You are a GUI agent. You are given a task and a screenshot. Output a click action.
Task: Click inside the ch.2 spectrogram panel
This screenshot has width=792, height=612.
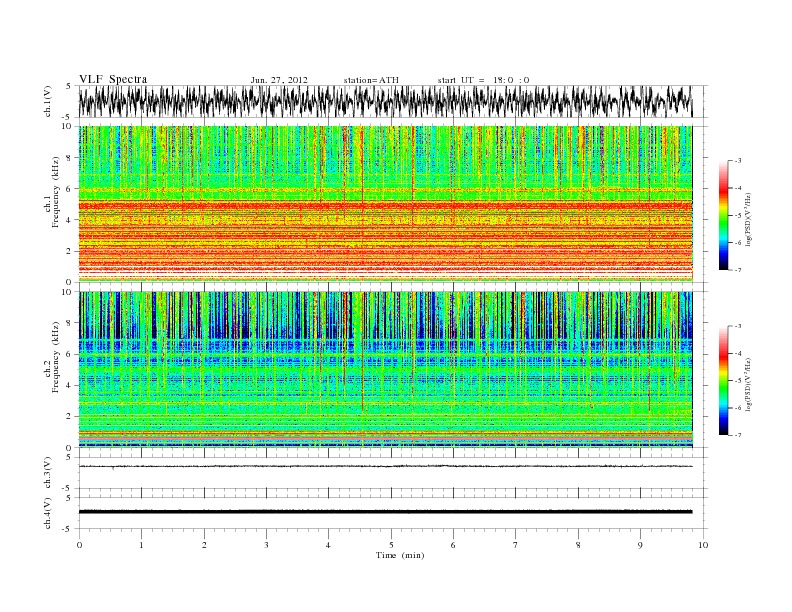pyautogui.click(x=385, y=370)
